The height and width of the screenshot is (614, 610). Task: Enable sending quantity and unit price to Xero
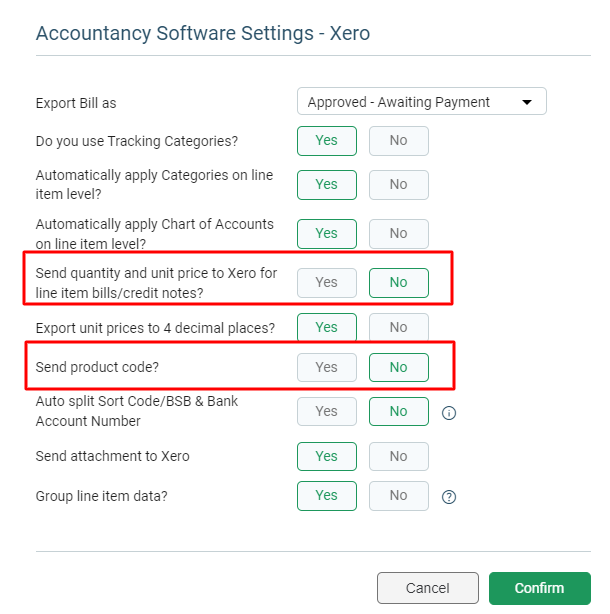327,283
